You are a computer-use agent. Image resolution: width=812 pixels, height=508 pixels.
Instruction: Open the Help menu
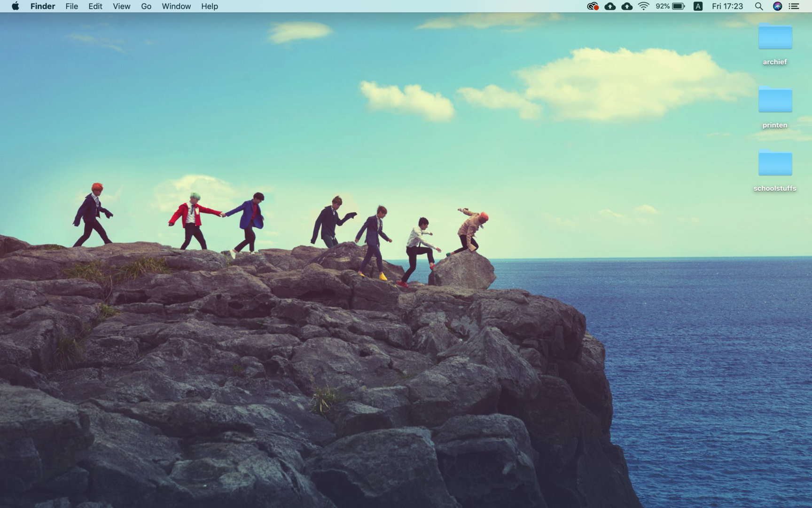210,6
